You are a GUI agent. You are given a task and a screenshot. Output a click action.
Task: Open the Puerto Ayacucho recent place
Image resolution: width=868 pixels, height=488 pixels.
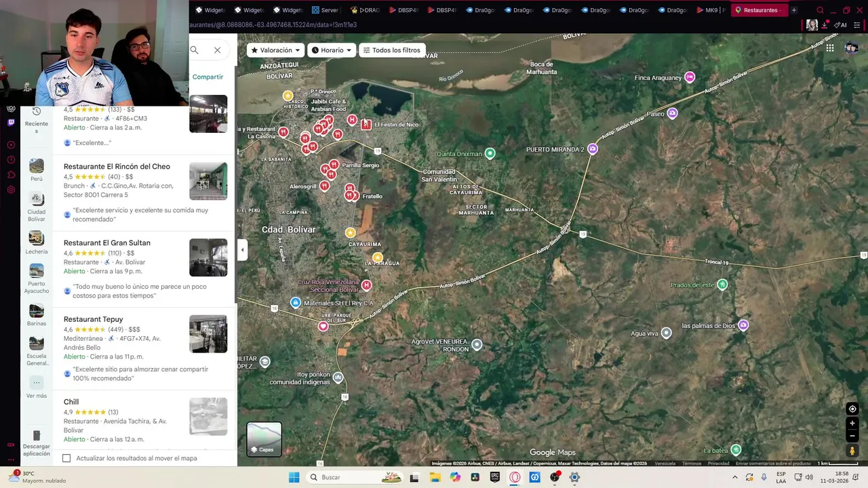(x=37, y=271)
